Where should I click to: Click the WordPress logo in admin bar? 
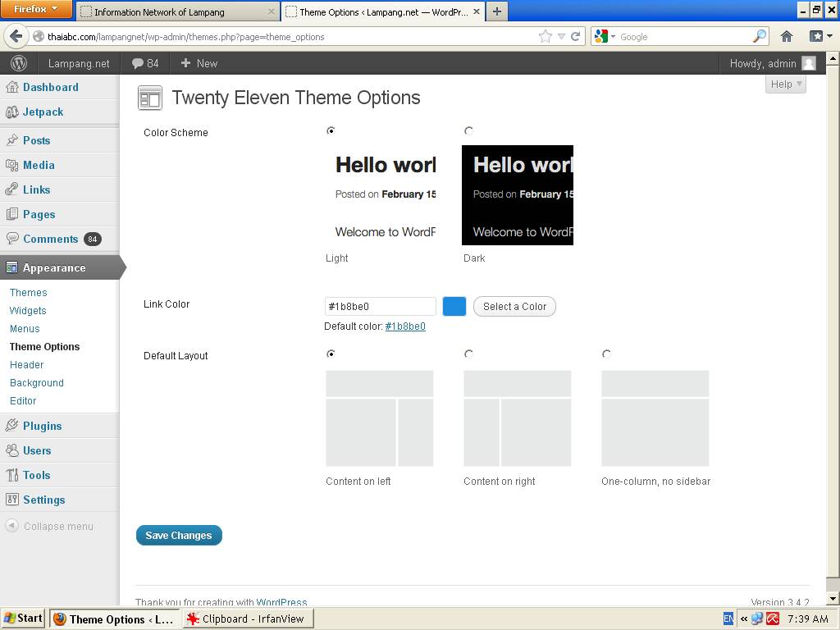tap(19, 63)
